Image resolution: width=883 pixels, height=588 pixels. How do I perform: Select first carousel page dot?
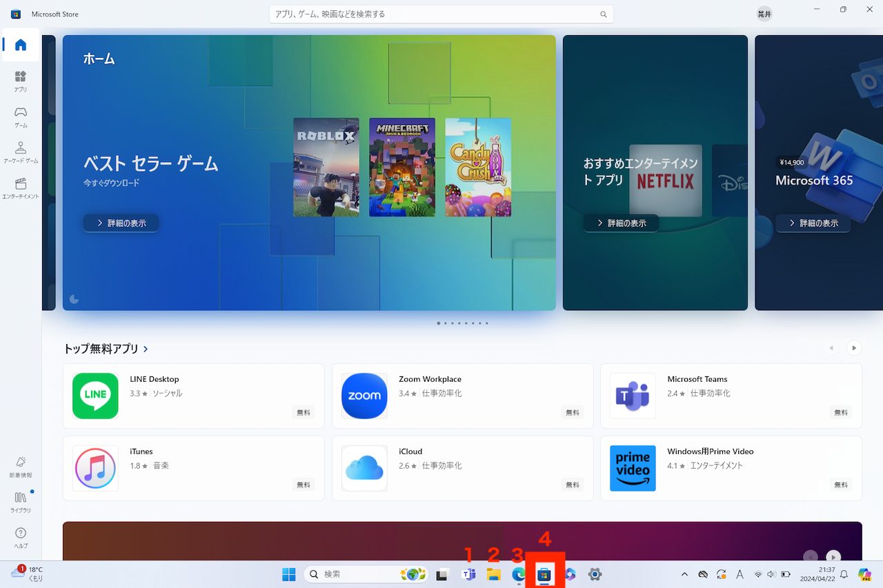pyautogui.click(x=439, y=323)
